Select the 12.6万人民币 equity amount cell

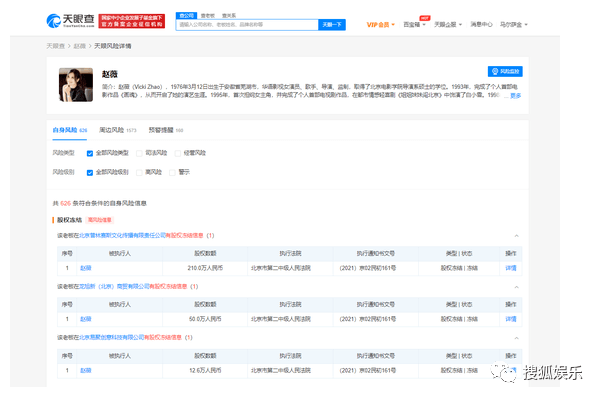[205, 370]
